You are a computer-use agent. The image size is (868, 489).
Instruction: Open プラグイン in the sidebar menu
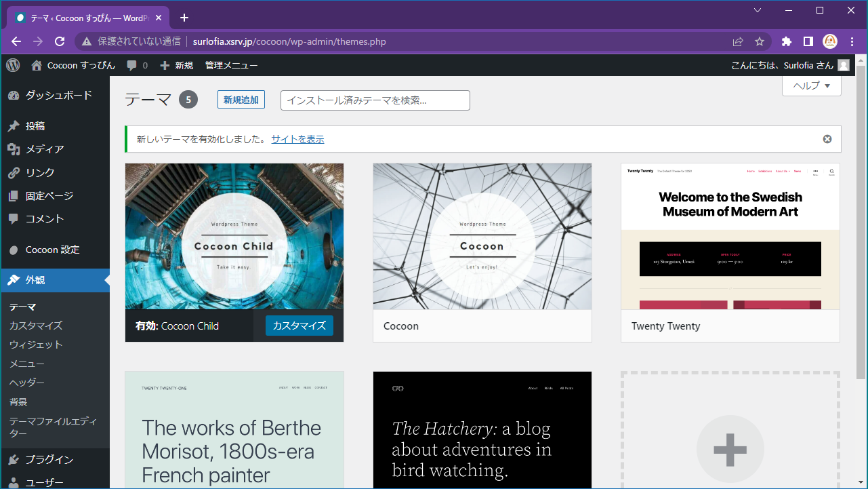coord(49,460)
